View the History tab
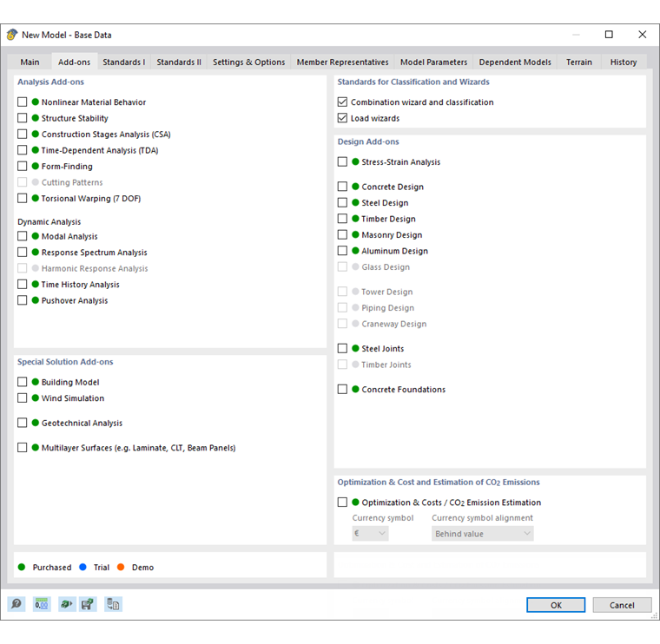 pos(624,62)
